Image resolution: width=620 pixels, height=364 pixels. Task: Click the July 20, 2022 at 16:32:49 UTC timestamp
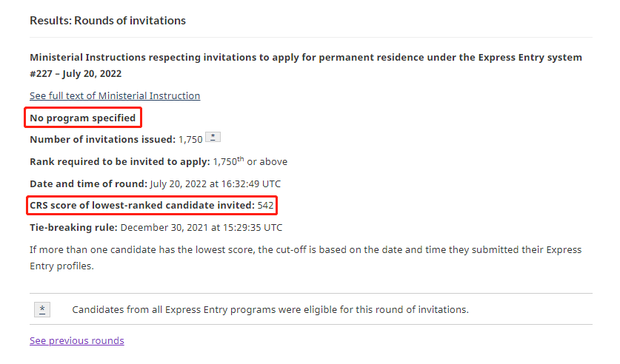click(x=216, y=184)
